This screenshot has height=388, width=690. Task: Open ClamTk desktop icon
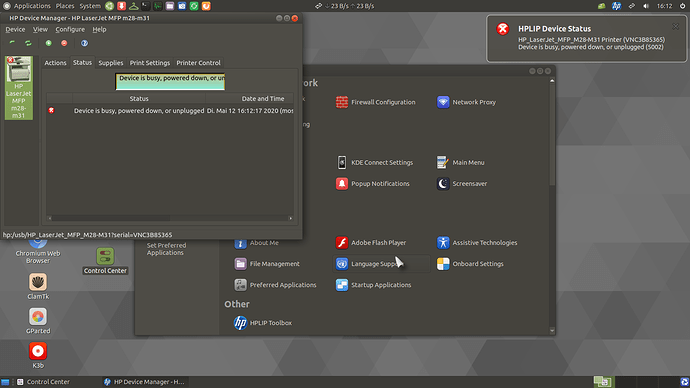[x=38, y=286]
